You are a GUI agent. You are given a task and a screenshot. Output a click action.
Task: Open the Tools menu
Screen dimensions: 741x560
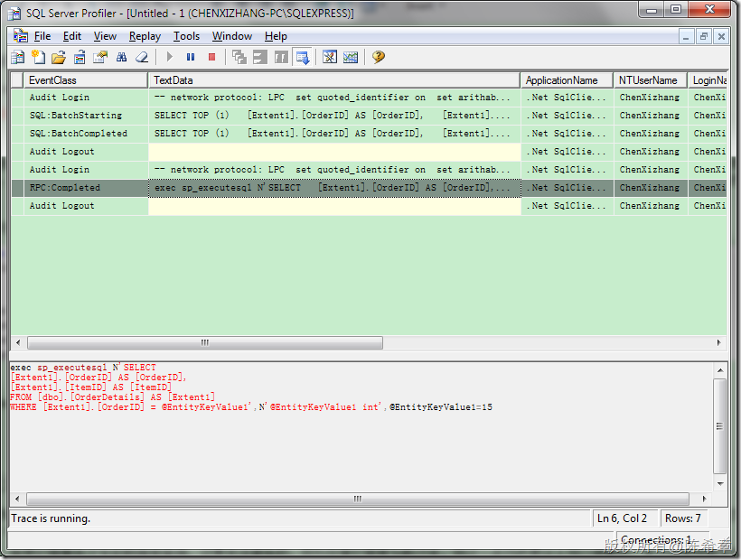pyautogui.click(x=186, y=36)
